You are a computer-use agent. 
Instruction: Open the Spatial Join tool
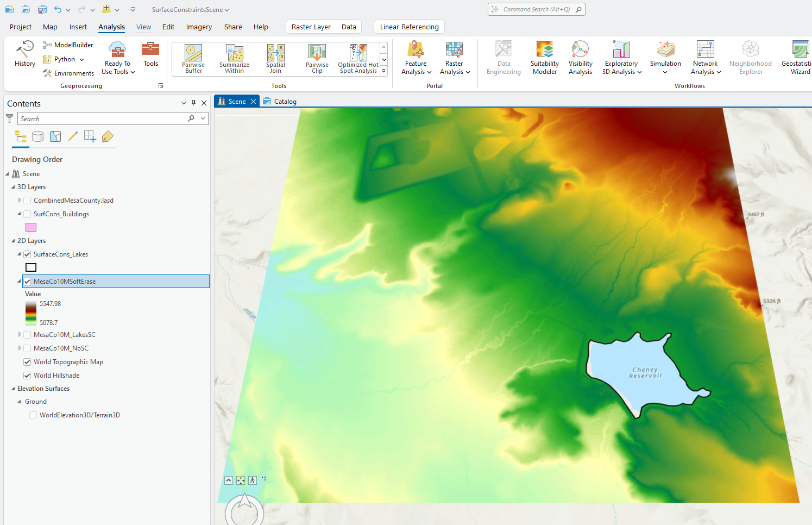275,59
